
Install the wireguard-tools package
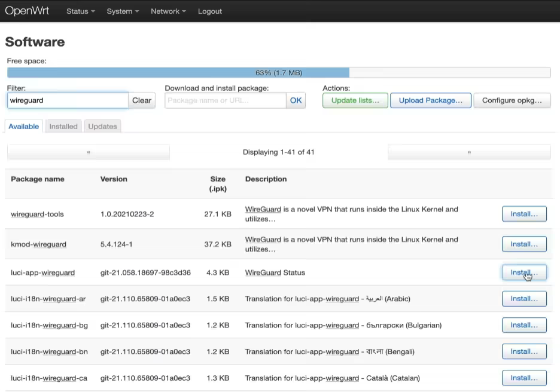524,214
